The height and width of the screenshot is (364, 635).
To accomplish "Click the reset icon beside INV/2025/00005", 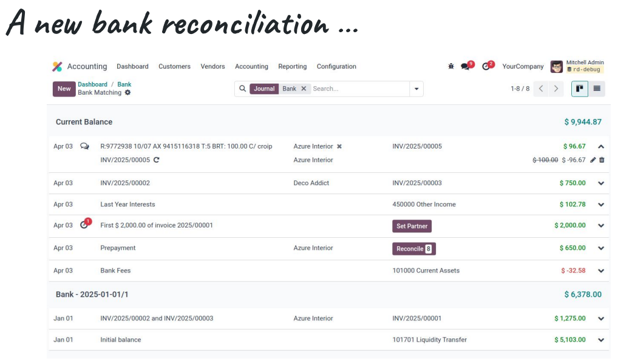I will 157,160.
